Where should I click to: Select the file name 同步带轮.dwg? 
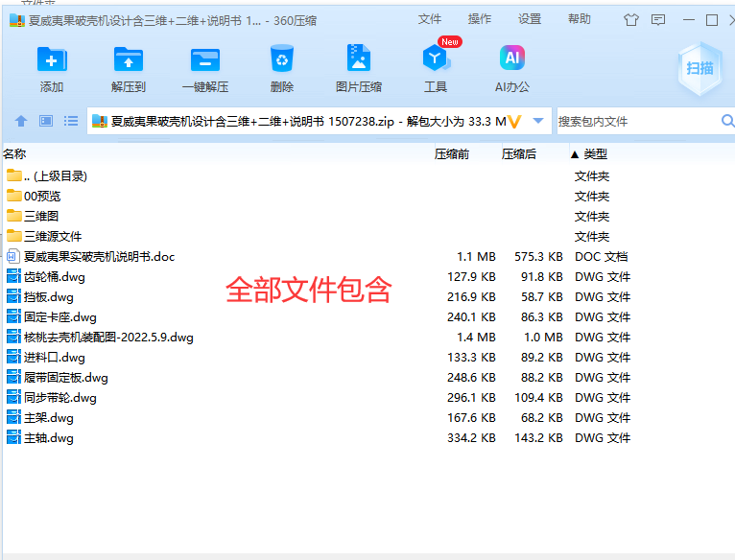pos(60,397)
